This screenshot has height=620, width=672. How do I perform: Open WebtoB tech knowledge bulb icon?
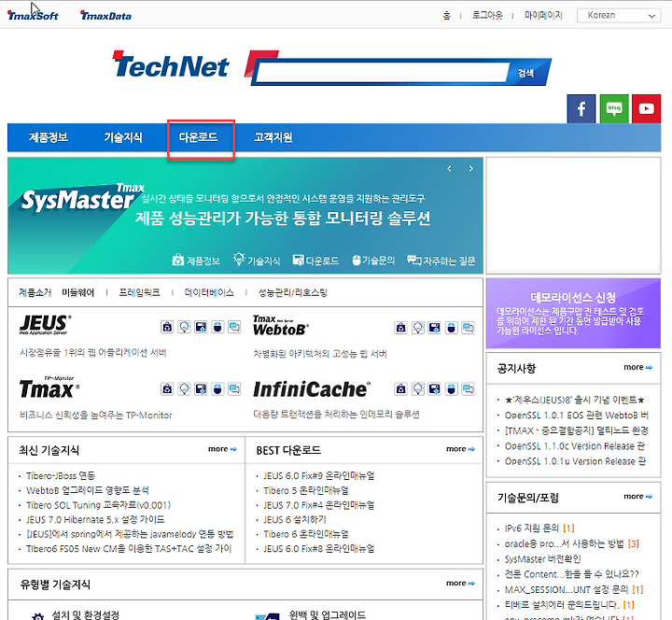pos(418,328)
